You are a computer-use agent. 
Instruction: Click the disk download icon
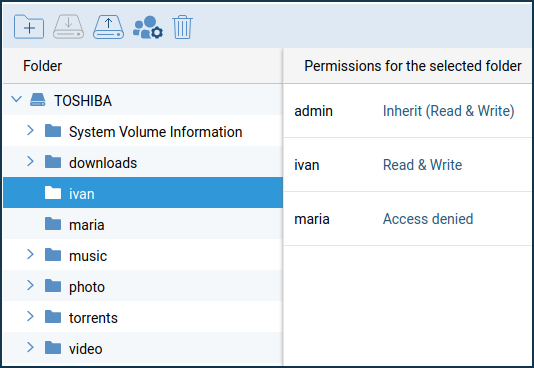68,27
